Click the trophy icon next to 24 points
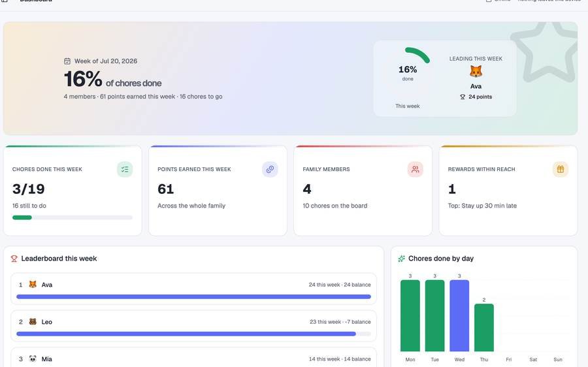588x367 pixels. point(463,97)
